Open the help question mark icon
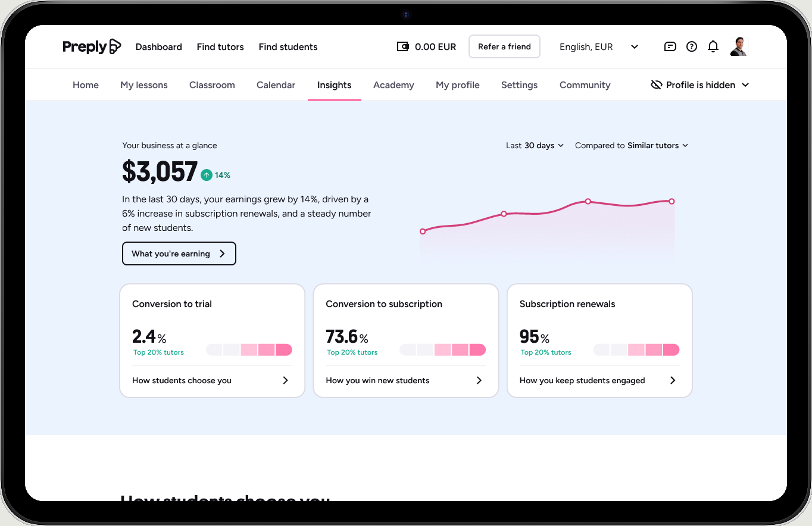This screenshot has height=526, width=812. tap(692, 46)
